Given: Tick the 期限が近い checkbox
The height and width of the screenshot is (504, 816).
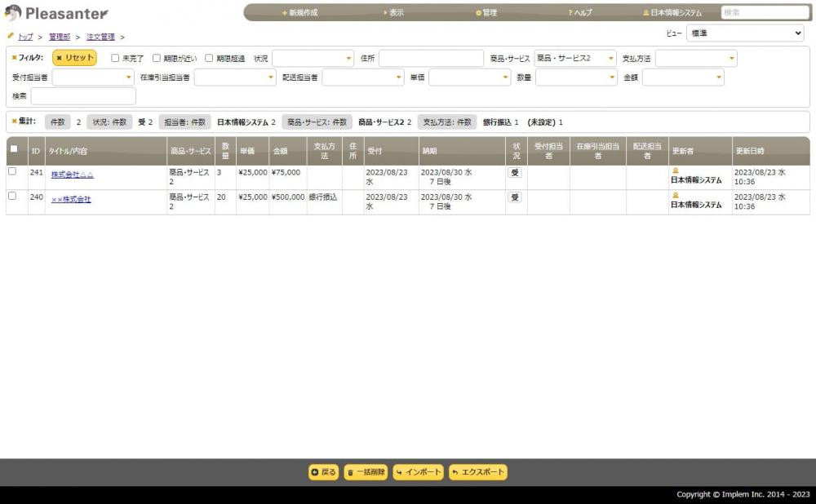Looking at the screenshot, I should (x=157, y=58).
